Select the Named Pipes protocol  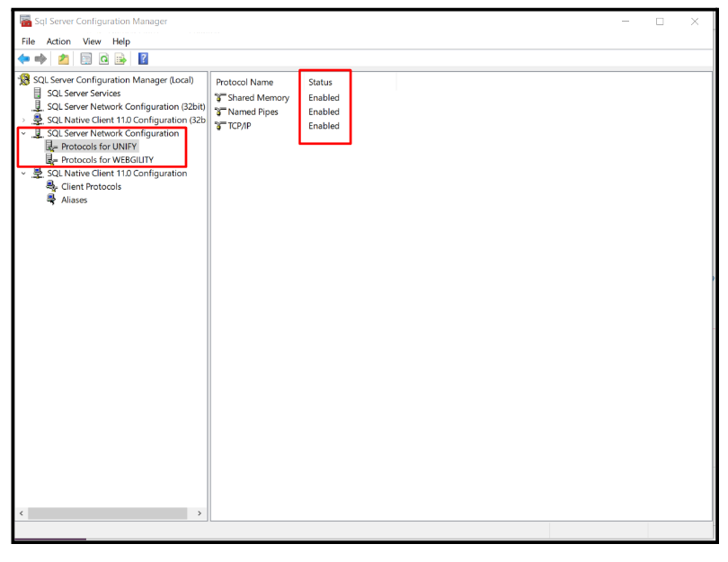[253, 112]
